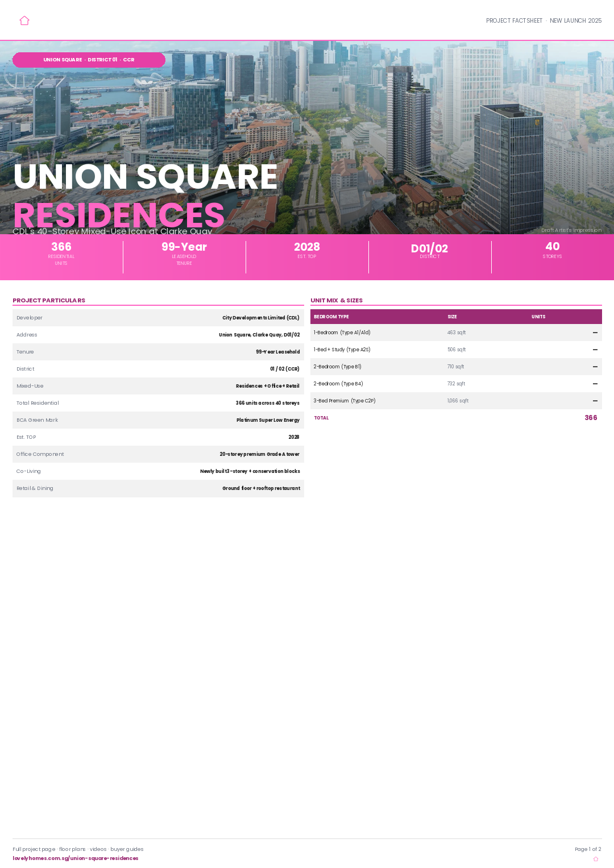Click the 'Developer' row label
Screen dimensions: 614x868
tap(30, 318)
